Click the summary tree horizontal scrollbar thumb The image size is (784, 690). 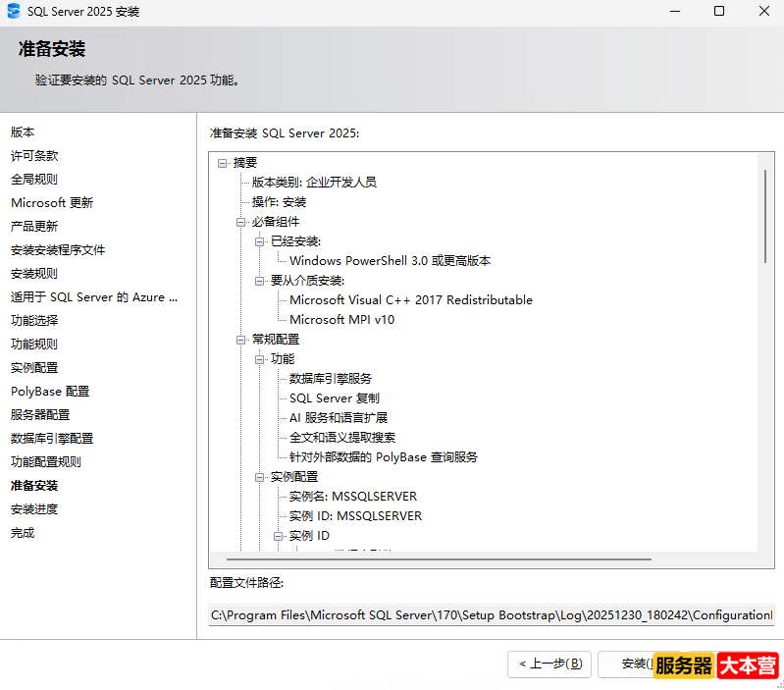pos(439,559)
